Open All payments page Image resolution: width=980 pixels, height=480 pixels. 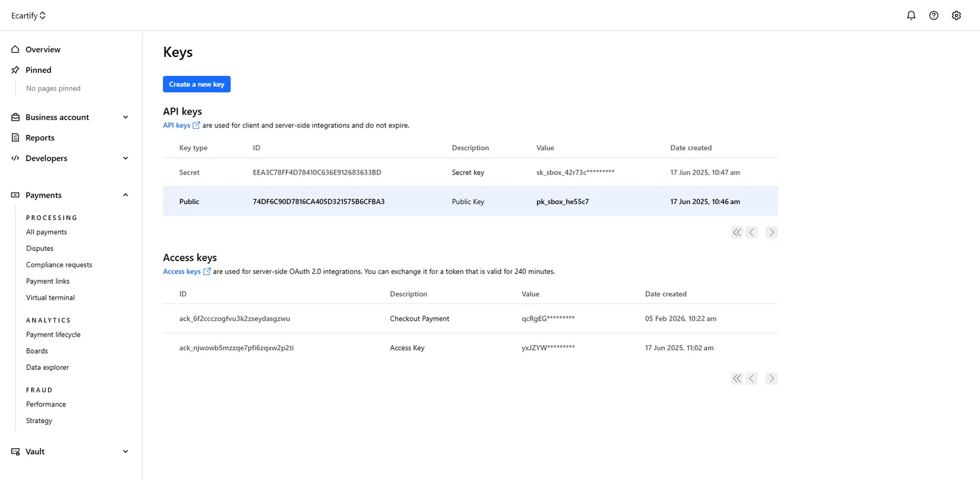[x=47, y=232]
